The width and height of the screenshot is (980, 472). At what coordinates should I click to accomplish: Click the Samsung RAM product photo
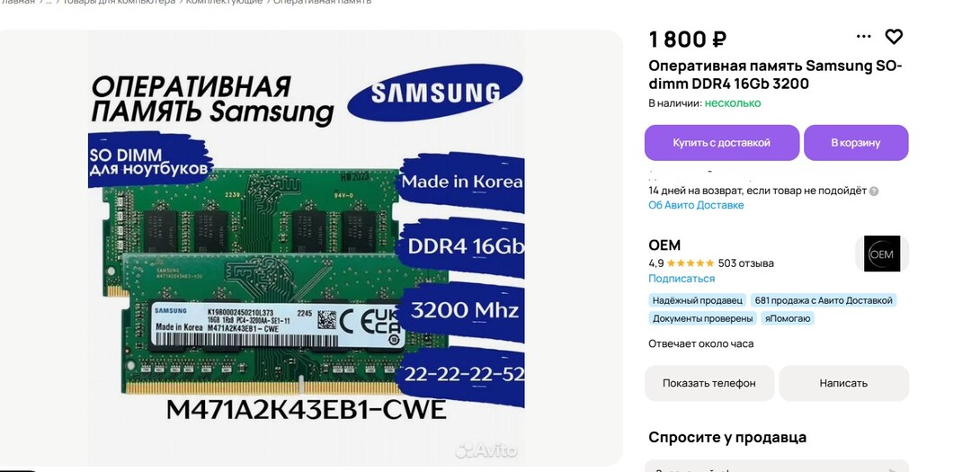311,247
